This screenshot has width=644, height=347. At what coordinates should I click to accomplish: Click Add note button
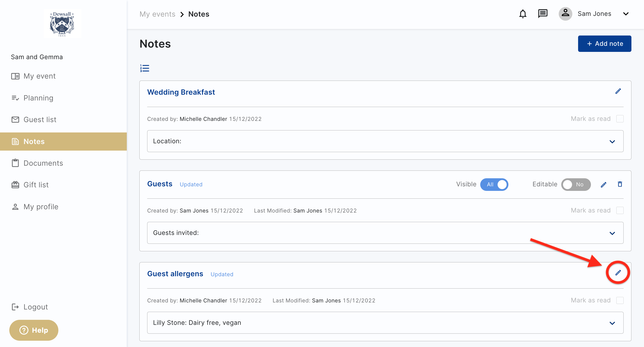point(605,44)
